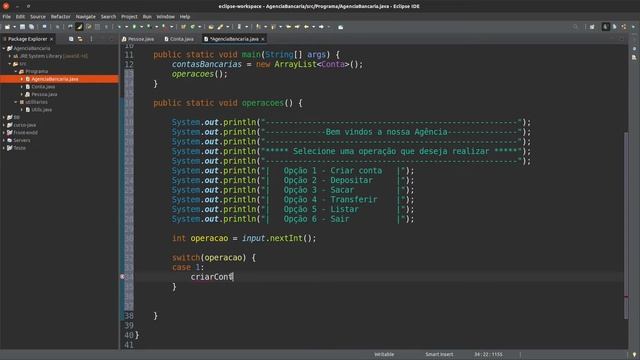This screenshot has width=640, height=360.
Task: Open dropdown arrow next to Back arrow
Action: [313, 27]
